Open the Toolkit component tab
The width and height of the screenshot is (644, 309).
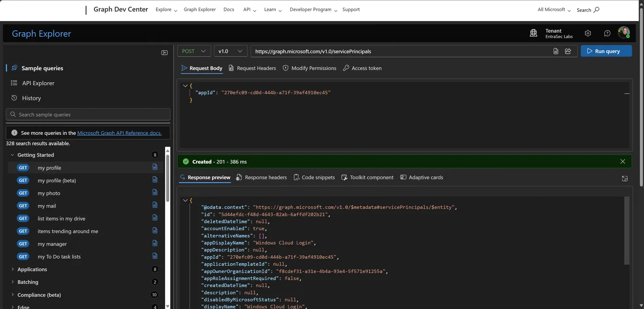click(x=367, y=177)
